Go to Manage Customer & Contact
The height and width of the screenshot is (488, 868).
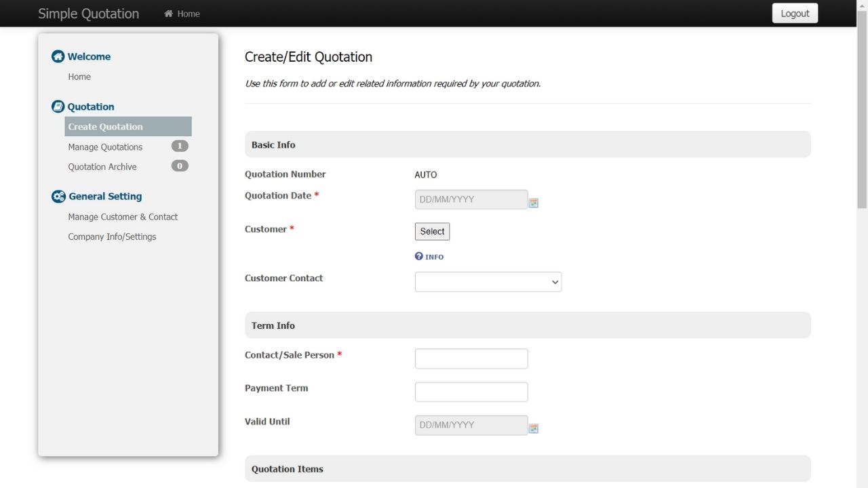point(123,217)
